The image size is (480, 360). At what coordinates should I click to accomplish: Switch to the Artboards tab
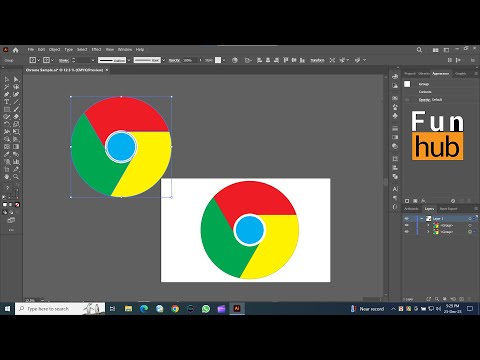pyautogui.click(x=411, y=209)
